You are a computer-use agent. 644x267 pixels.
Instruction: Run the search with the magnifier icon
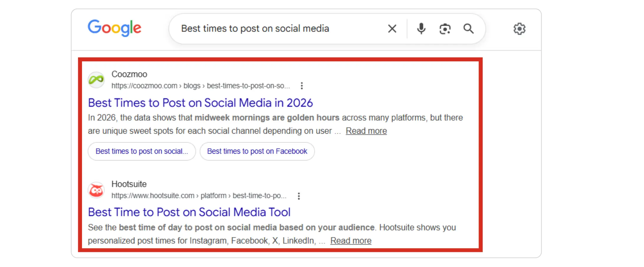pyautogui.click(x=469, y=29)
